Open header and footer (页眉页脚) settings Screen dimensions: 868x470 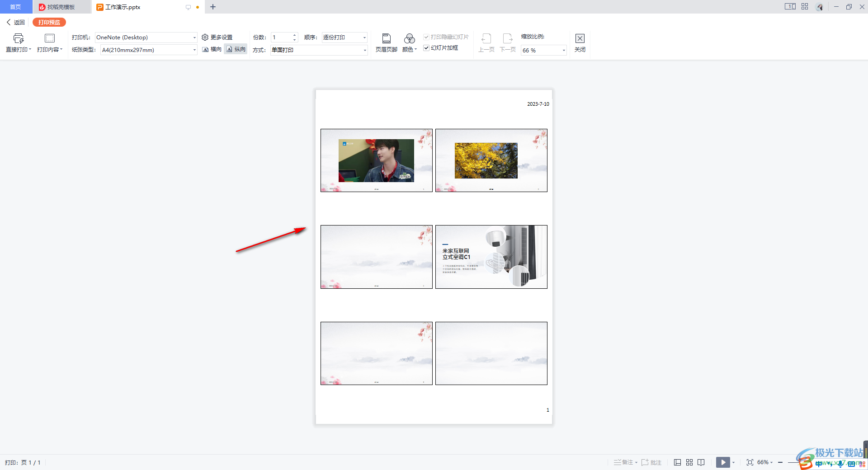click(x=387, y=43)
